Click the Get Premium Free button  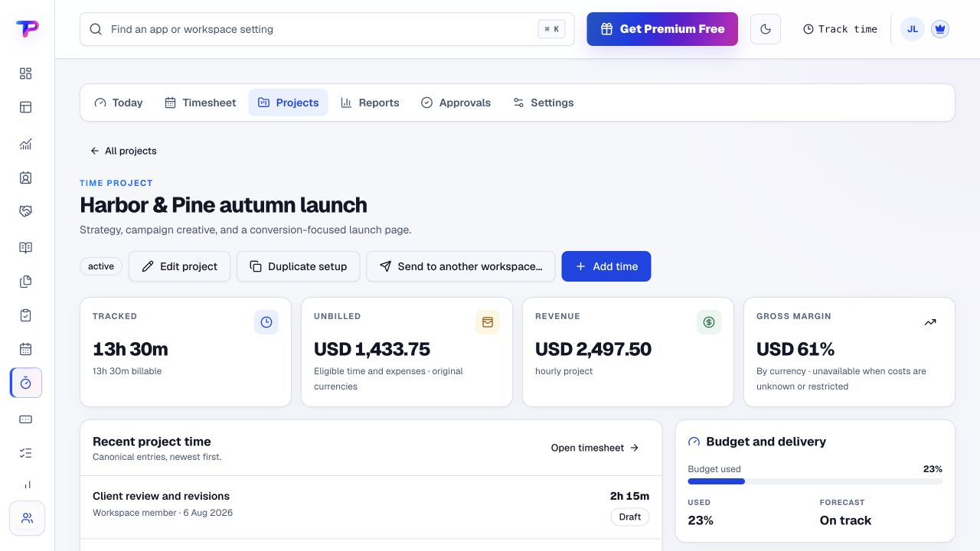662,29
